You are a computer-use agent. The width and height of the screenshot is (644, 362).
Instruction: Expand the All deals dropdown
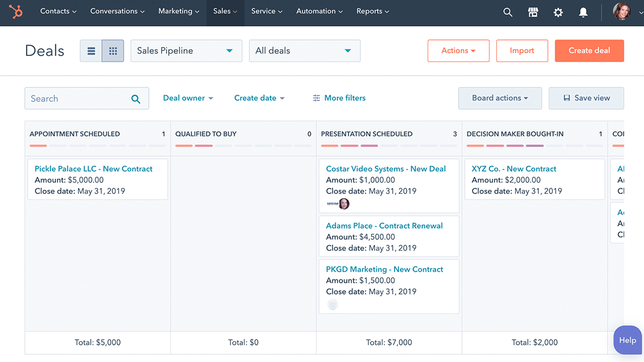click(305, 51)
